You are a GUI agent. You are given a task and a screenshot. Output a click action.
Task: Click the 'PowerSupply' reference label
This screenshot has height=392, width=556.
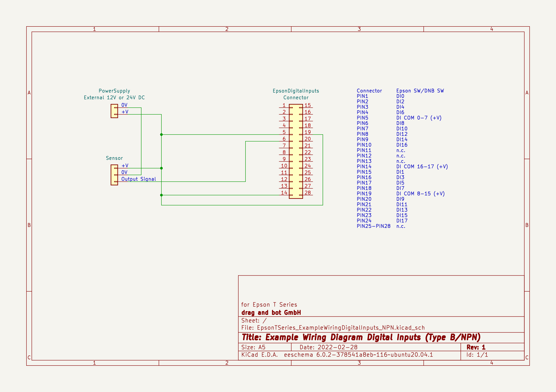114,91
